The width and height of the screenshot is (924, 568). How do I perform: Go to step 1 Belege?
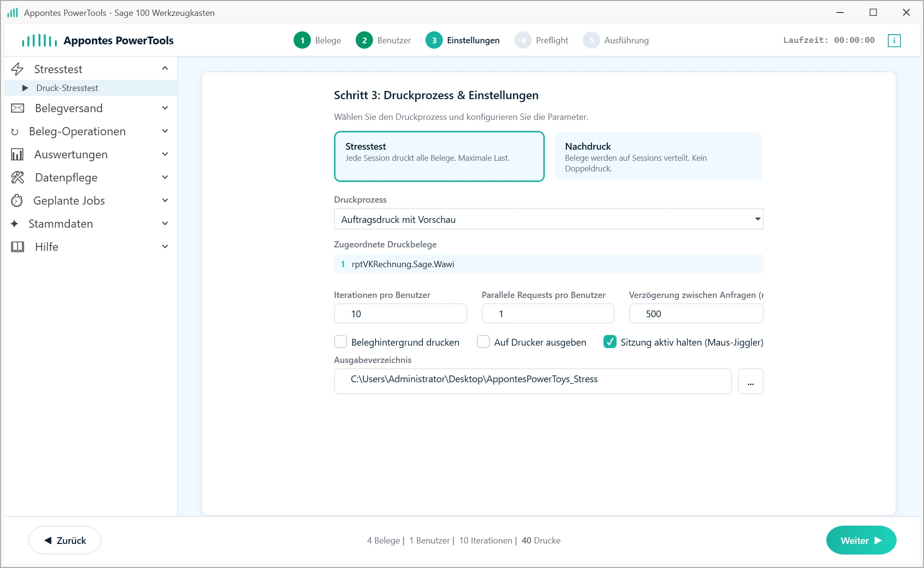click(317, 40)
